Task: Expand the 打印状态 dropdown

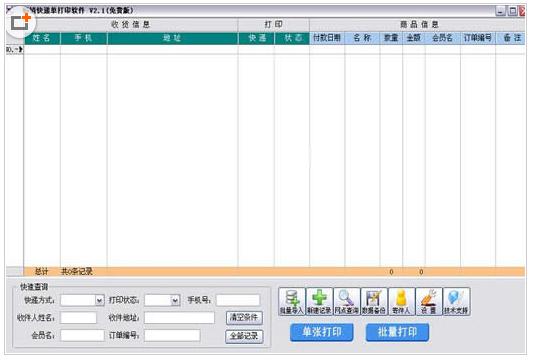Action: pos(175,300)
